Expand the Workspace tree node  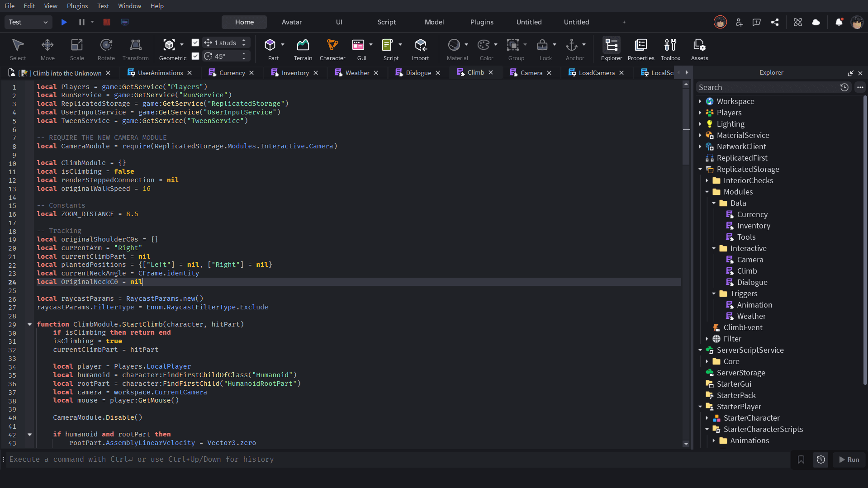tap(700, 101)
